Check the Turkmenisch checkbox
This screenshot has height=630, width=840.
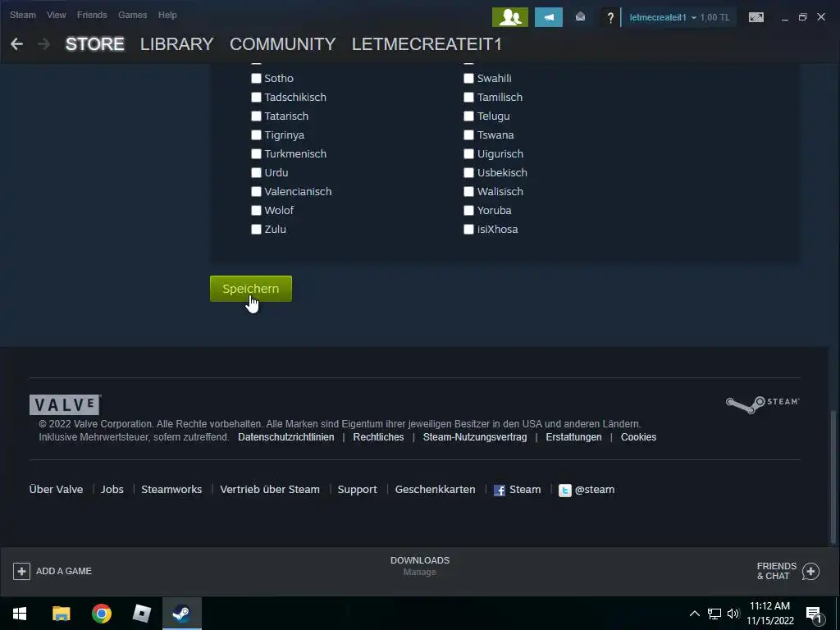click(x=256, y=153)
